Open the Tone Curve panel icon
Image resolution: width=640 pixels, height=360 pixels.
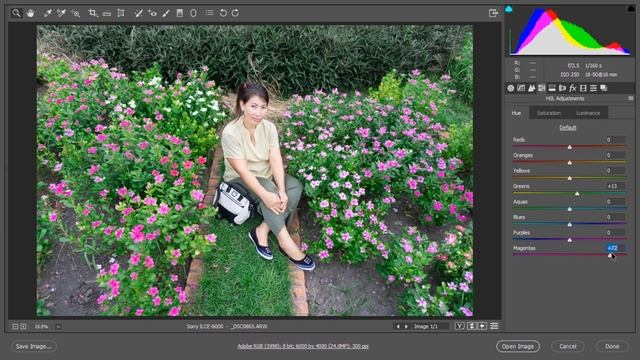point(521,88)
